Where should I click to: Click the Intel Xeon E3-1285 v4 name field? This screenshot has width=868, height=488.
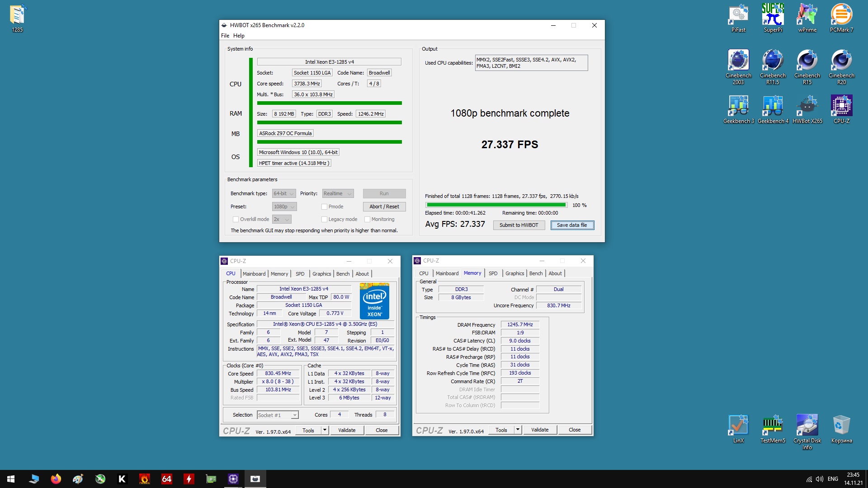(x=329, y=62)
